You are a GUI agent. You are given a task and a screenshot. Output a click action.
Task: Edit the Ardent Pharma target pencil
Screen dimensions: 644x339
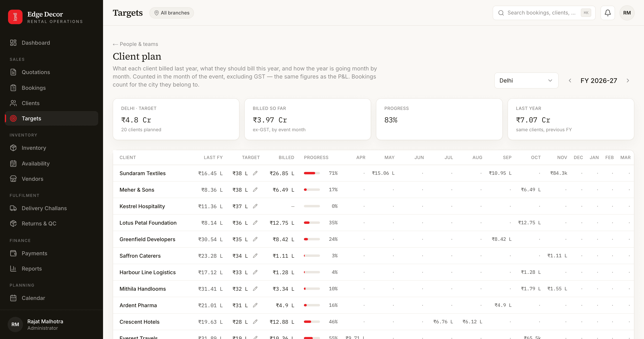pyautogui.click(x=255, y=305)
